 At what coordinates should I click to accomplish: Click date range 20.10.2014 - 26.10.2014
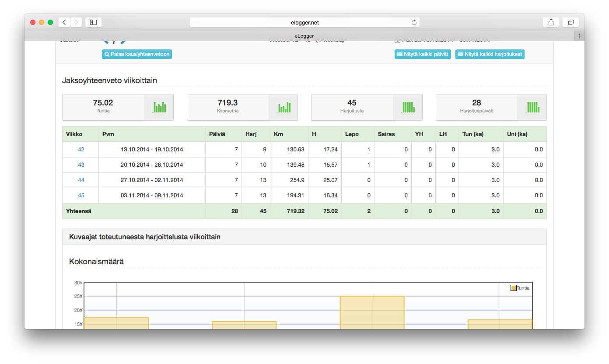coord(152,165)
